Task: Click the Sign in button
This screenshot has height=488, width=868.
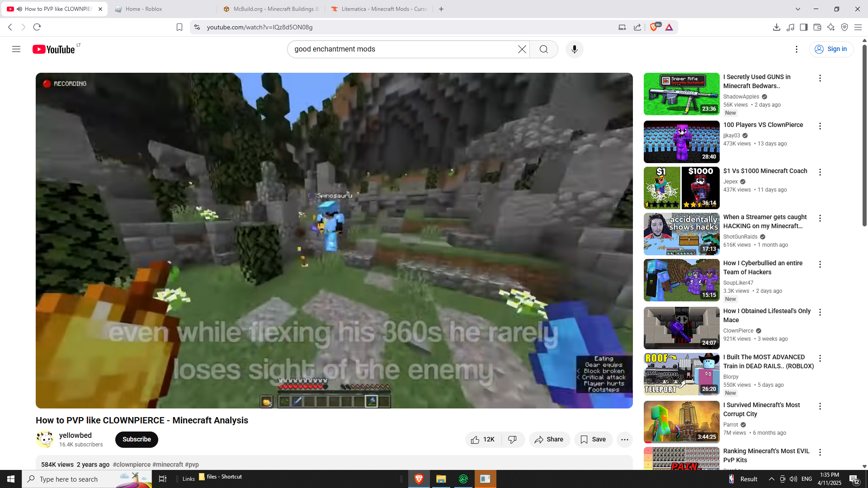Action: (831, 49)
